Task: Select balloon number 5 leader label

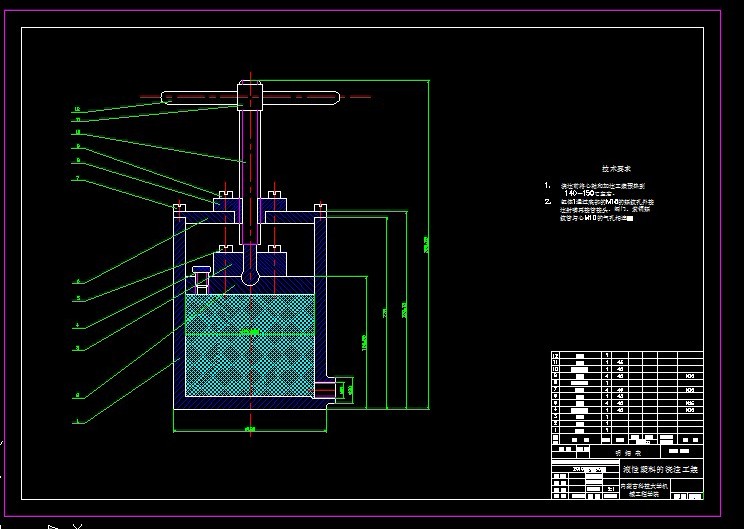Action: (78, 298)
